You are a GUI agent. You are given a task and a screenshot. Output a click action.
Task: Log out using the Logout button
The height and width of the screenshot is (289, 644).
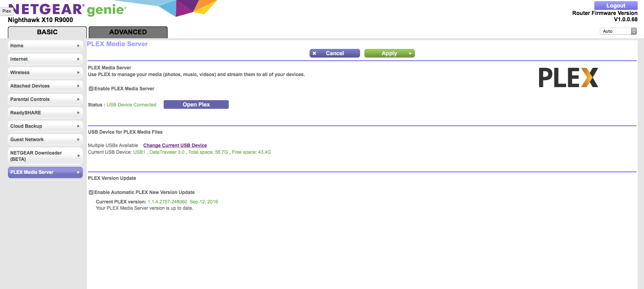(x=616, y=6)
